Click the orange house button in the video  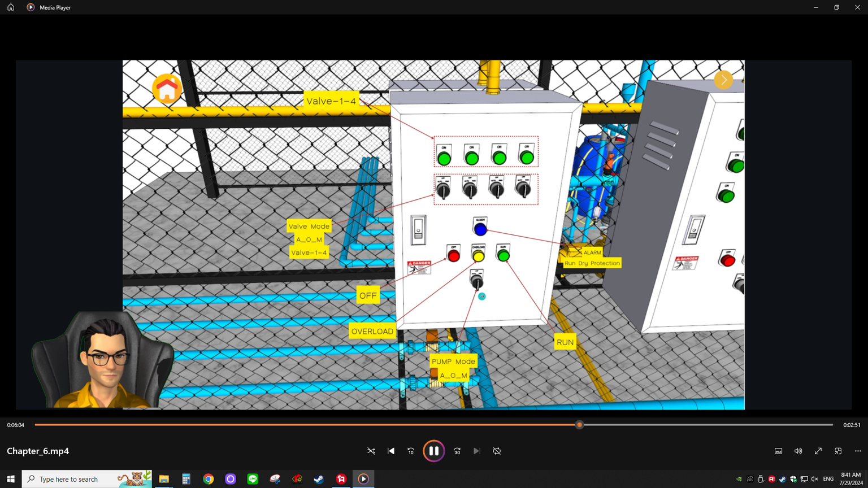(x=167, y=89)
